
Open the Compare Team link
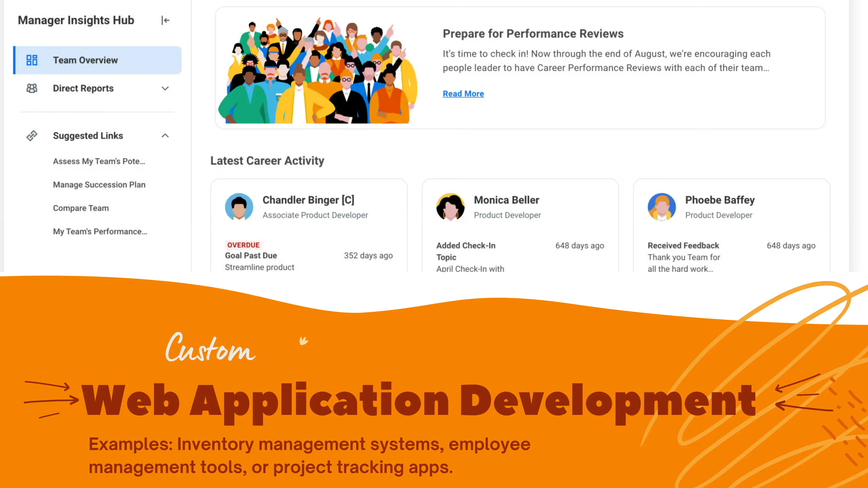(x=81, y=208)
